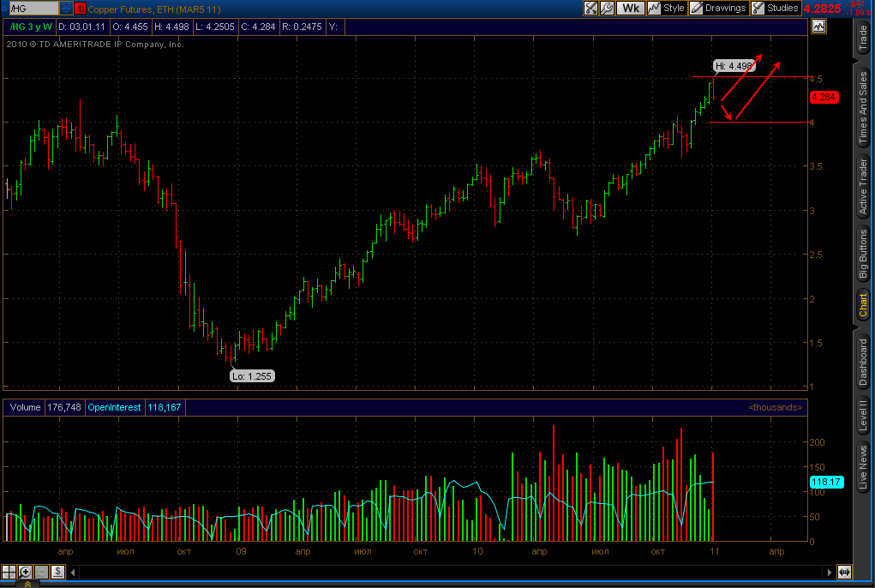Open the /HG symbol dropdown arrow
The width and height of the screenshot is (875, 588).
(66, 9)
